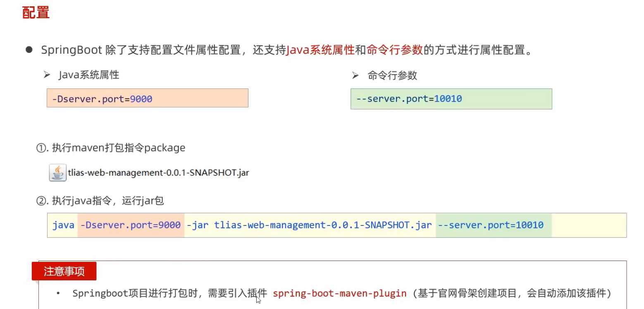Click the red '命令行参数' text in the bullet
Image resolution: width=644 pixels, height=309 pixels.
click(x=395, y=50)
